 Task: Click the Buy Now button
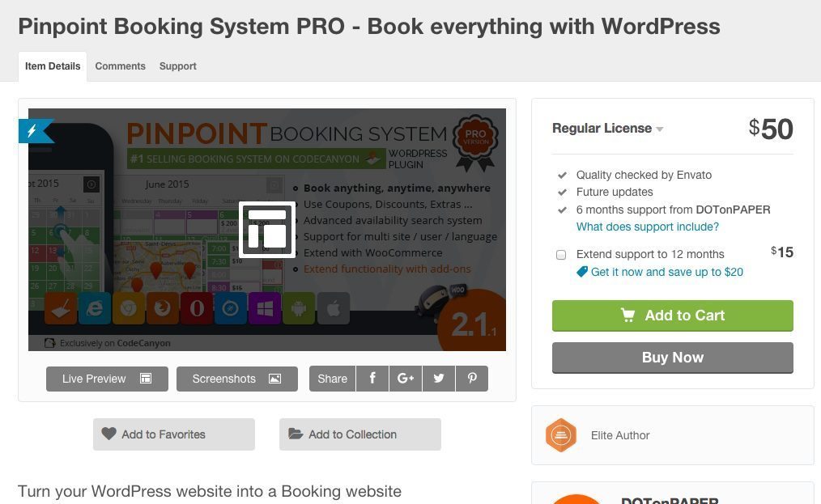pos(672,358)
